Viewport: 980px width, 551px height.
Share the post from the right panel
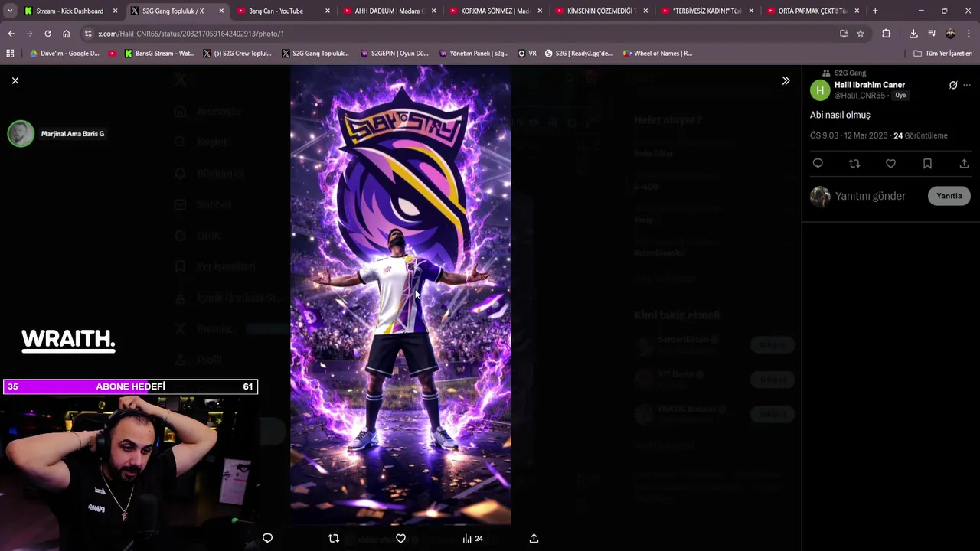(x=964, y=164)
